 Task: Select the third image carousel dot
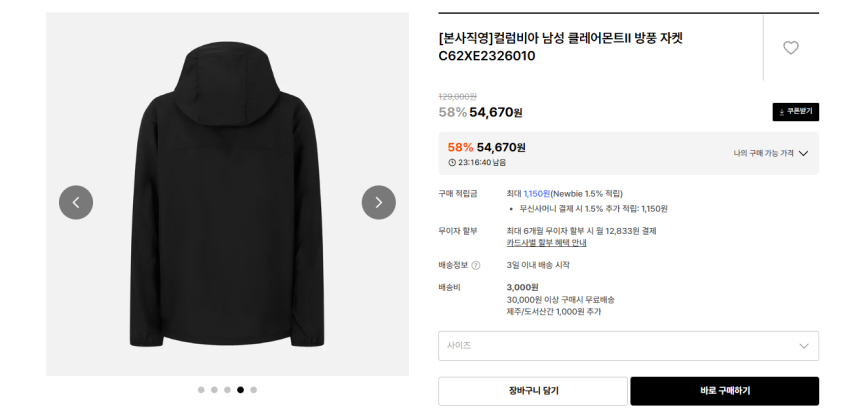(x=227, y=390)
